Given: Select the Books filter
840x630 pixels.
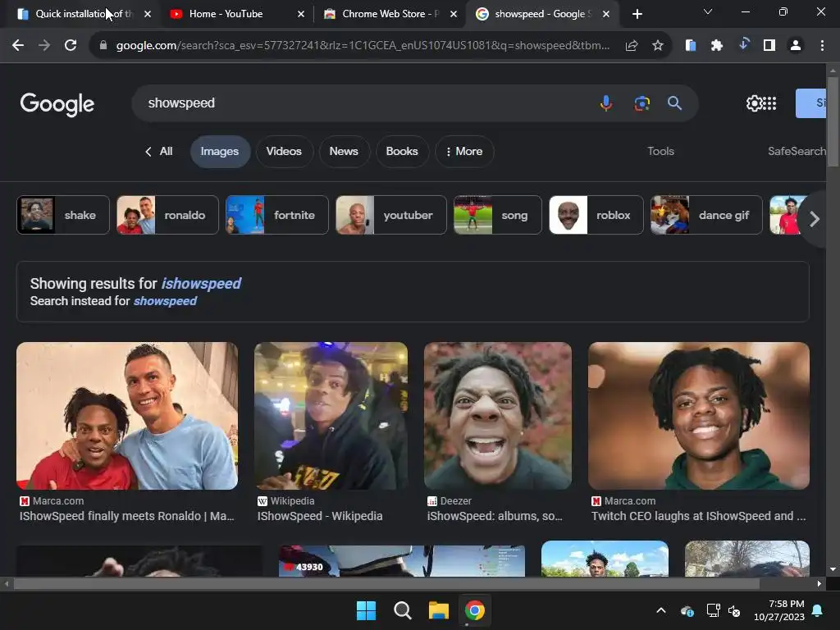Looking at the screenshot, I should coord(402,152).
